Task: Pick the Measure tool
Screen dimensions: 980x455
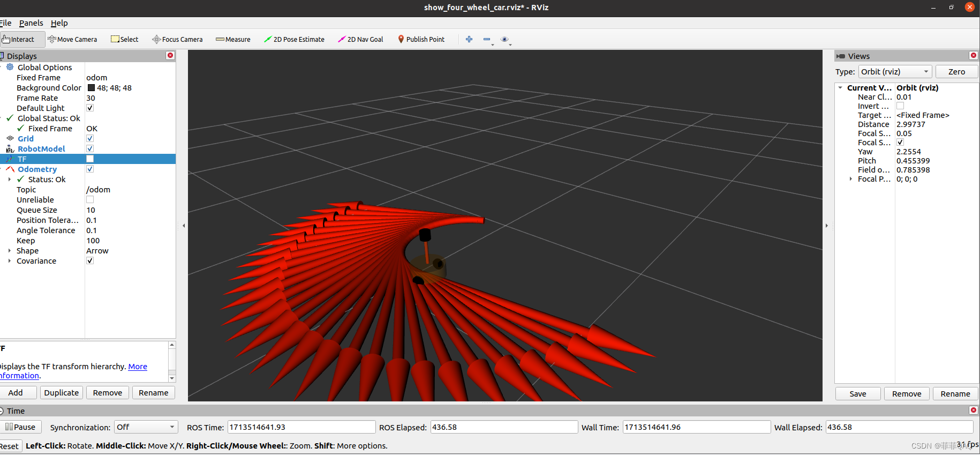Action: 233,39
